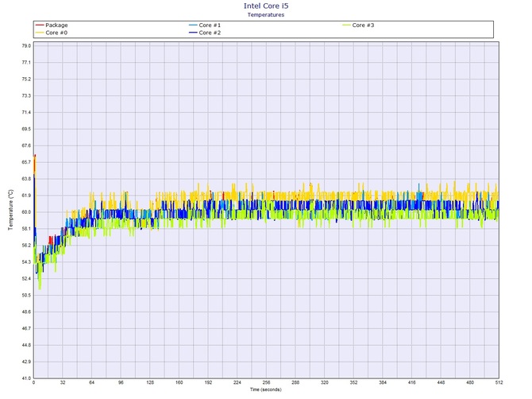Click the 65.7 y-axis value
Viewport: 532px width, 399px height.
click(26, 162)
